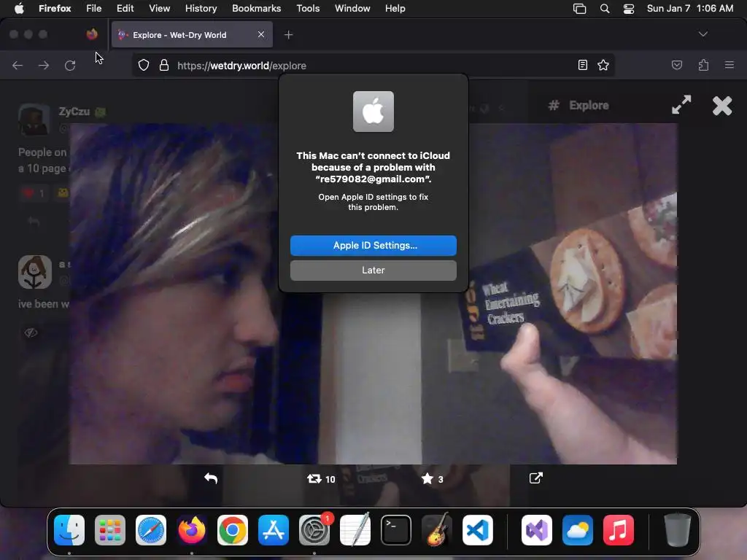The image size is (747, 560).
Task: Click the tracking protection shield icon
Action: coord(144,65)
